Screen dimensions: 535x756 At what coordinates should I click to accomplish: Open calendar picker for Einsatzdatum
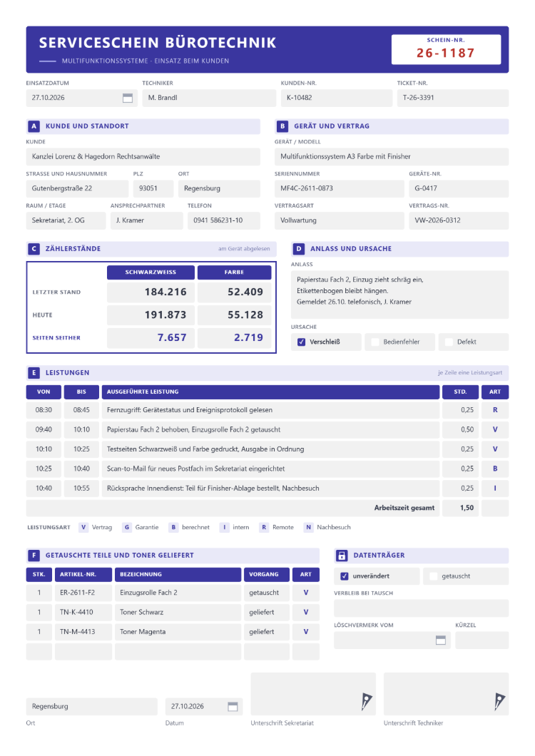point(128,98)
